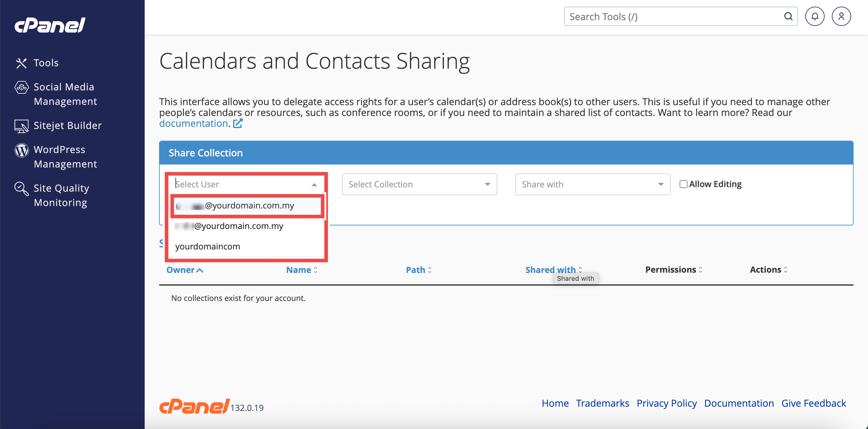Viewport: 868px width, 429px height.
Task: Click the documentation external link icon
Action: click(237, 124)
